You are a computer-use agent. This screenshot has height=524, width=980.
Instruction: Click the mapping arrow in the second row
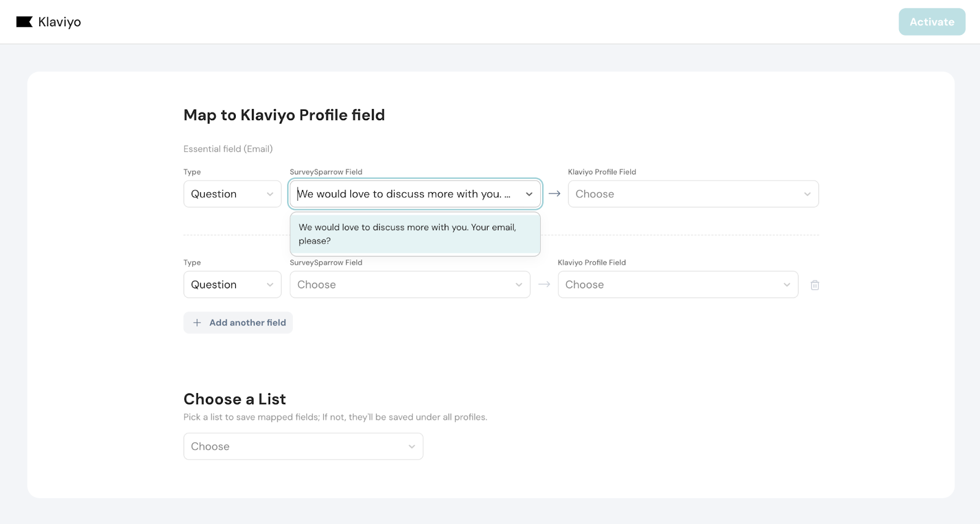click(x=544, y=284)
